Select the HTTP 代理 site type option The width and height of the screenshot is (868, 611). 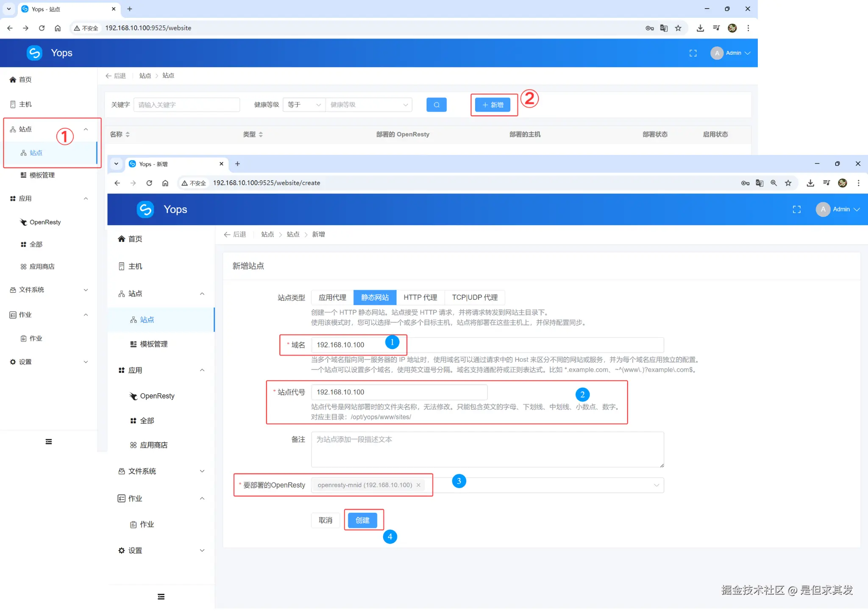point(420,297)
